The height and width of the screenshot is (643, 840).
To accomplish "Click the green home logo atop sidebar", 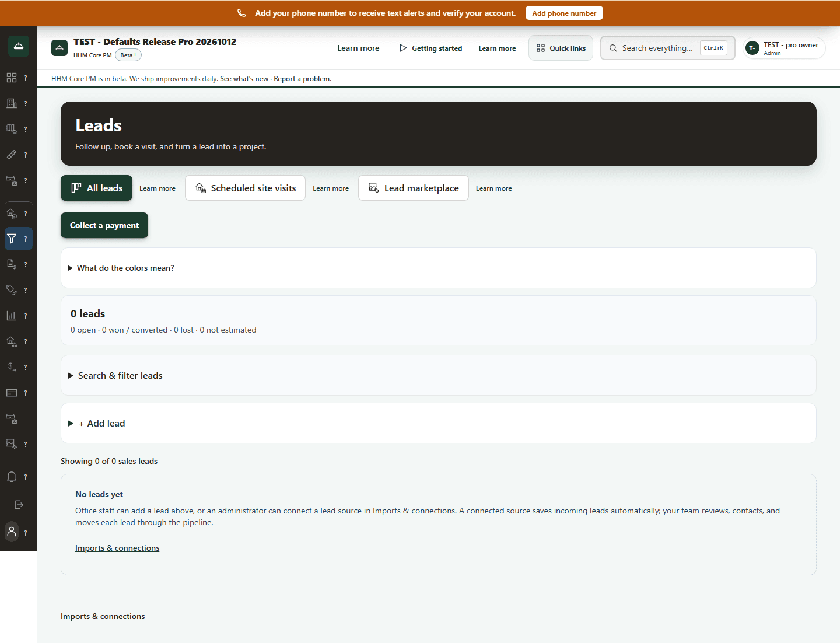I will (x=19, y=46).
